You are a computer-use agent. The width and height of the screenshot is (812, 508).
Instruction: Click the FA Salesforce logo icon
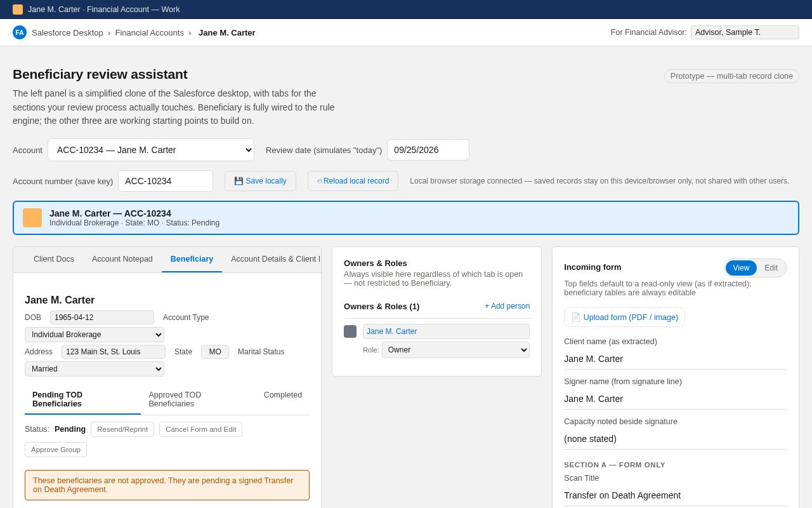tap(20, 32)
